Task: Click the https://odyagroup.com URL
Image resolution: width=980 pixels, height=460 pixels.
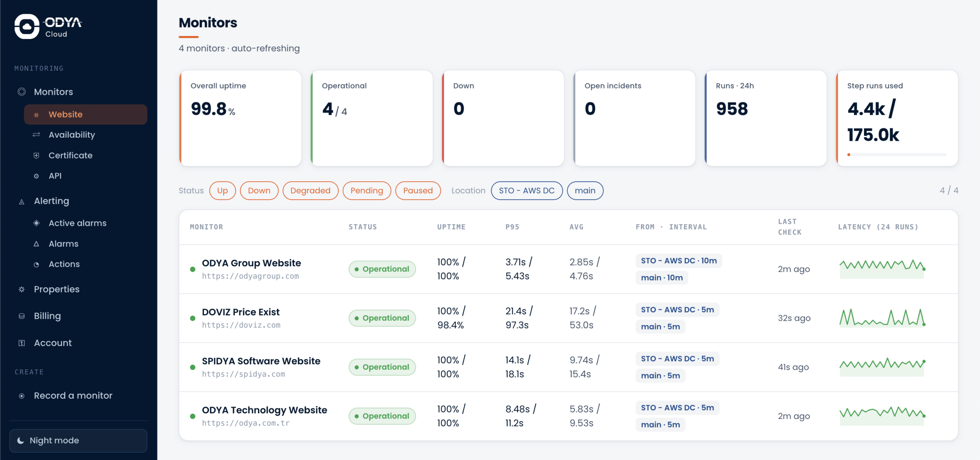Action: [x=250, y=276]
